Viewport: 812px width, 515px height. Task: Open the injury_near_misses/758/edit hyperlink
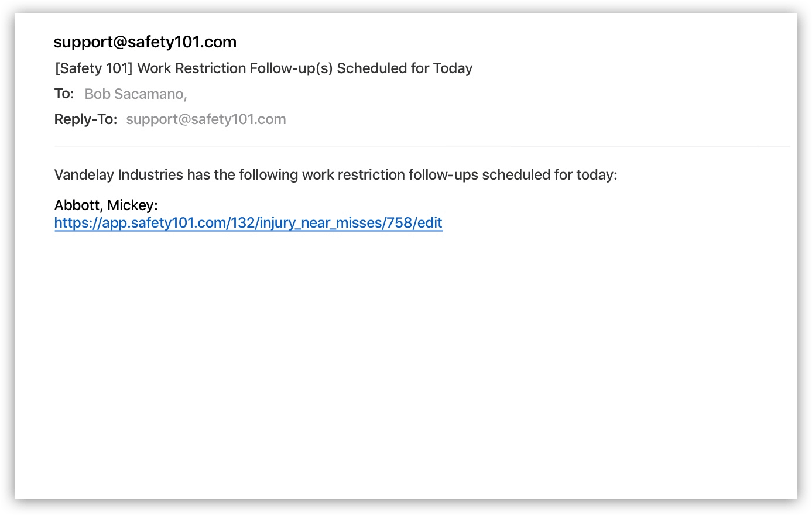248,223
